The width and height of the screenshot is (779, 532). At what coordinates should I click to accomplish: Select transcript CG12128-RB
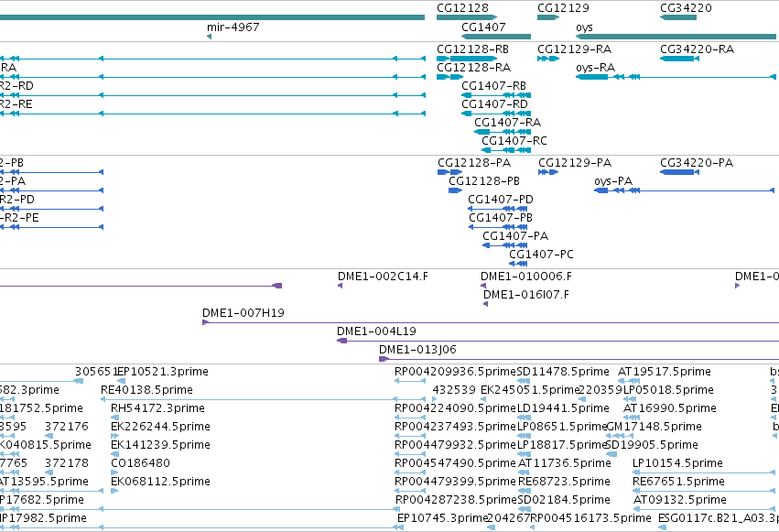(467, 59)
